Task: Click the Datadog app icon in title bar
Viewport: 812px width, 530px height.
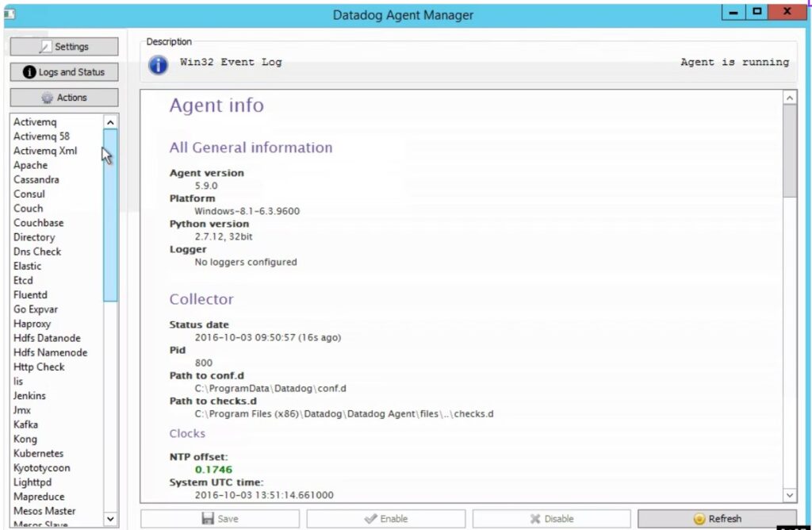Action: tap(10, 13)
